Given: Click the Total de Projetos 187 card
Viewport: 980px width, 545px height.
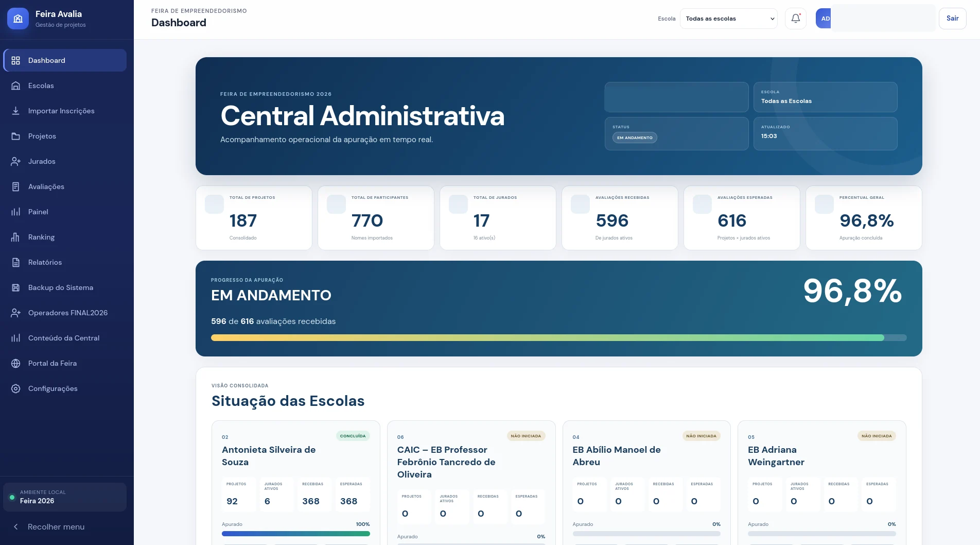Looking at the screenshot, I should point(254,218).
